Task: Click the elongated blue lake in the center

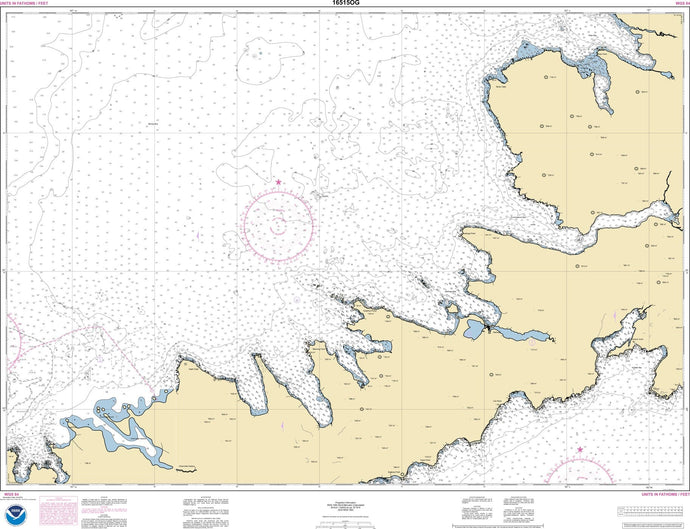Action: (522, 333)
